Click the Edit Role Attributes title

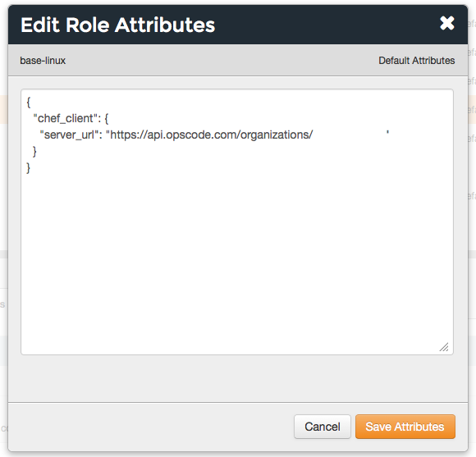tap(118, 25)
